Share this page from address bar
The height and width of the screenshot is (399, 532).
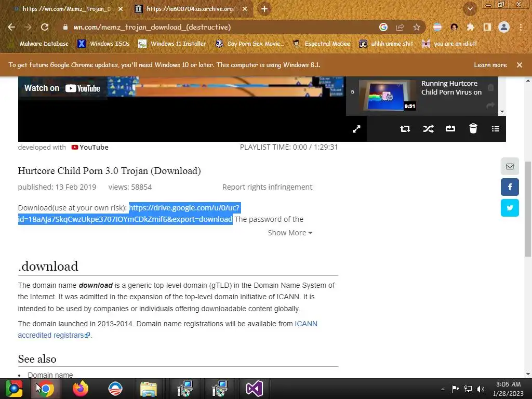point(400,27)
